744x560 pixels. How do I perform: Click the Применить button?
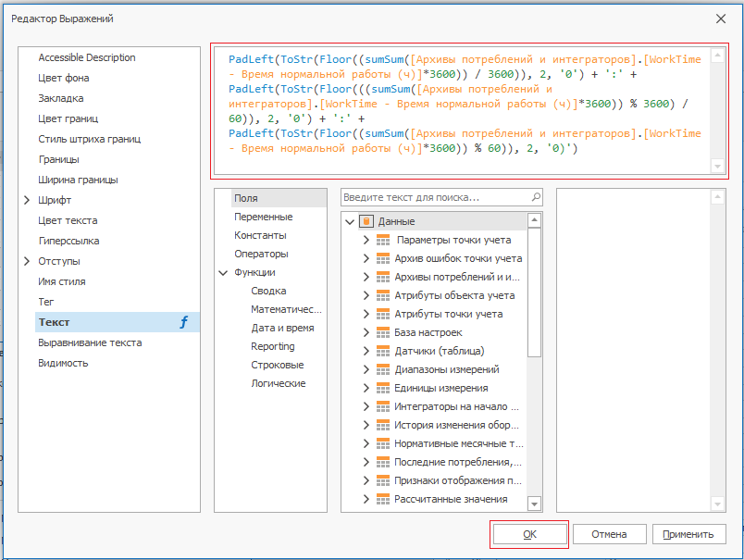click(x=688, y=534)
